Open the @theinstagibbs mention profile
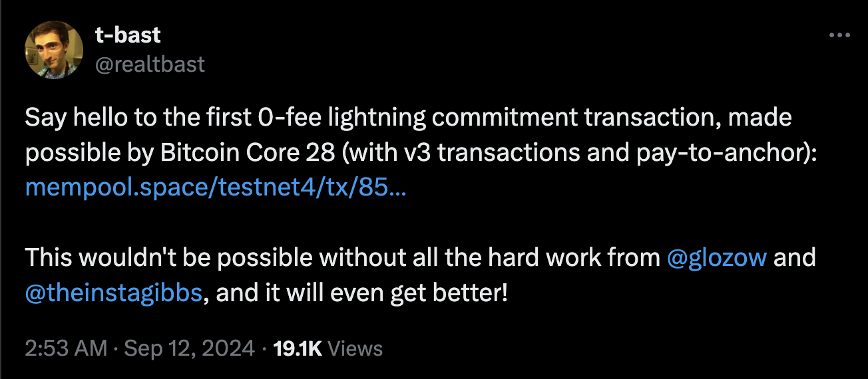Image resolution: width=868 pixels, height=379 pixels. coord(113,292)
